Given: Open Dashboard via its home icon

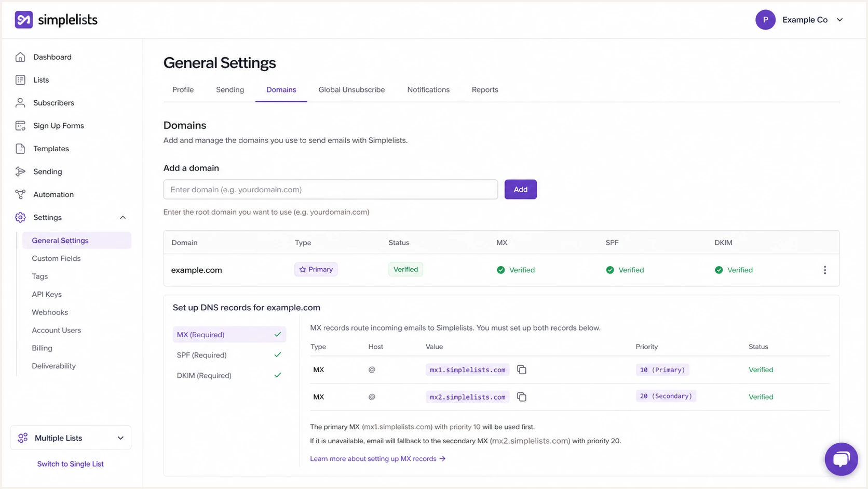Looking at the screenshot, I should [x=20, y=57].
